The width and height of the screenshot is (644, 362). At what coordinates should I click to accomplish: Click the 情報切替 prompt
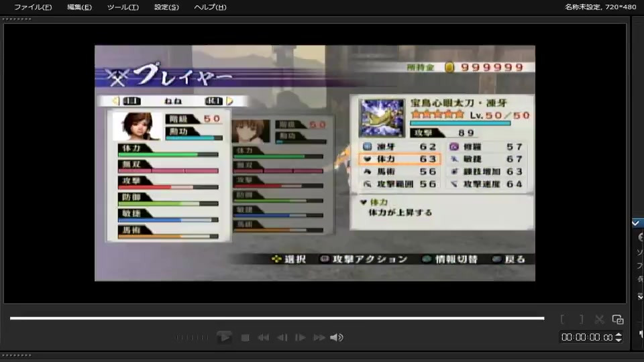click(450, 259)
